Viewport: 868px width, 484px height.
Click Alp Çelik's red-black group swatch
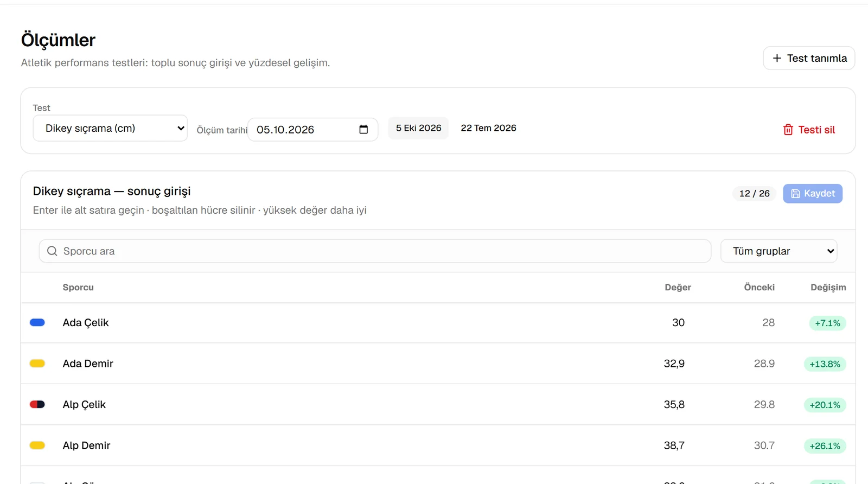(x=37, y=404)
